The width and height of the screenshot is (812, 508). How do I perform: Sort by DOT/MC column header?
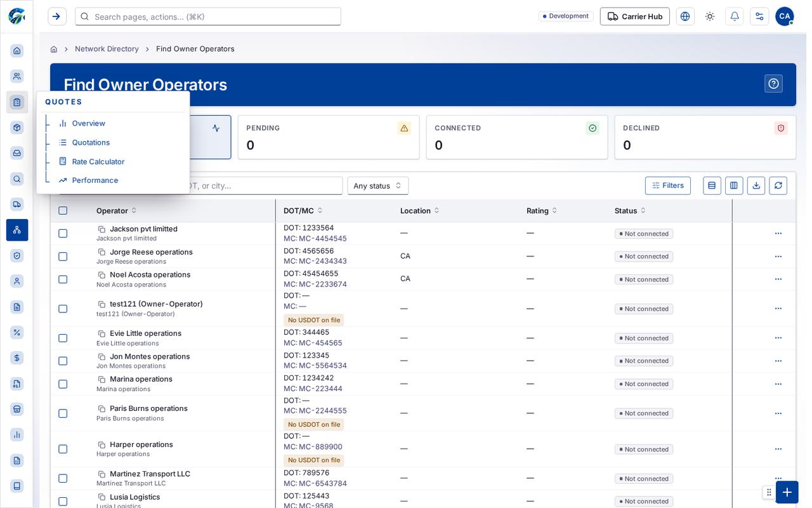(x=303, y=211)
